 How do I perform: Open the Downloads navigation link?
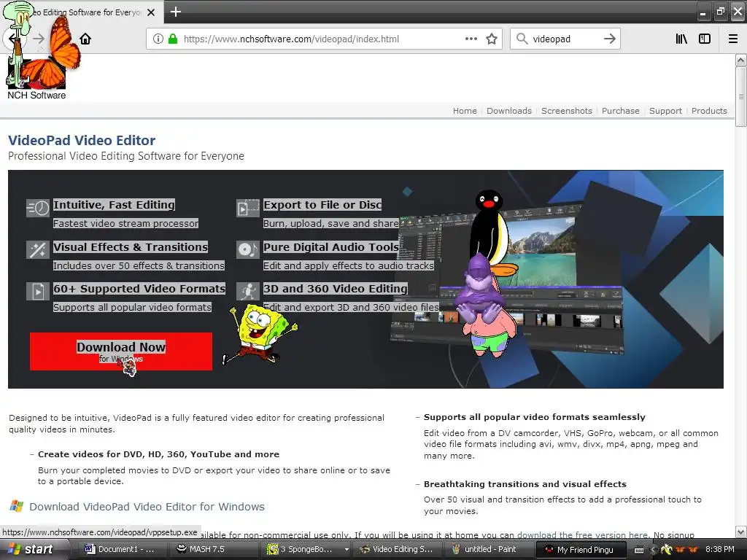coord(508,111)
